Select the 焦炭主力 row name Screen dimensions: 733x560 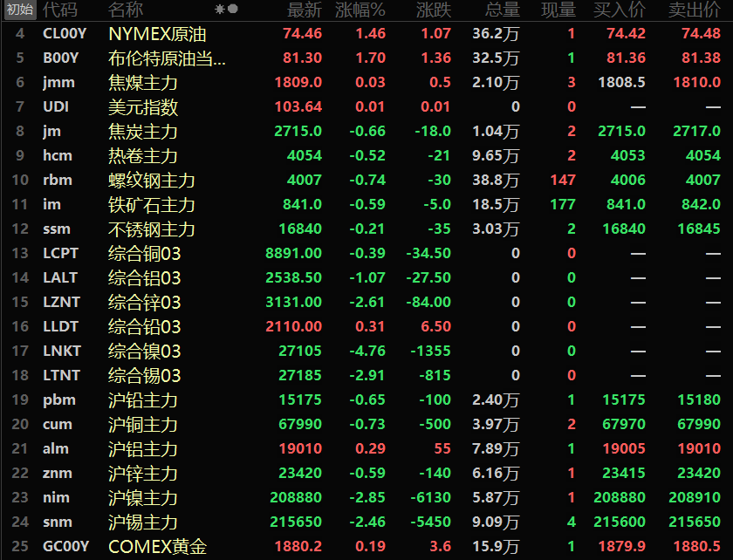click(x=142, y=132)
